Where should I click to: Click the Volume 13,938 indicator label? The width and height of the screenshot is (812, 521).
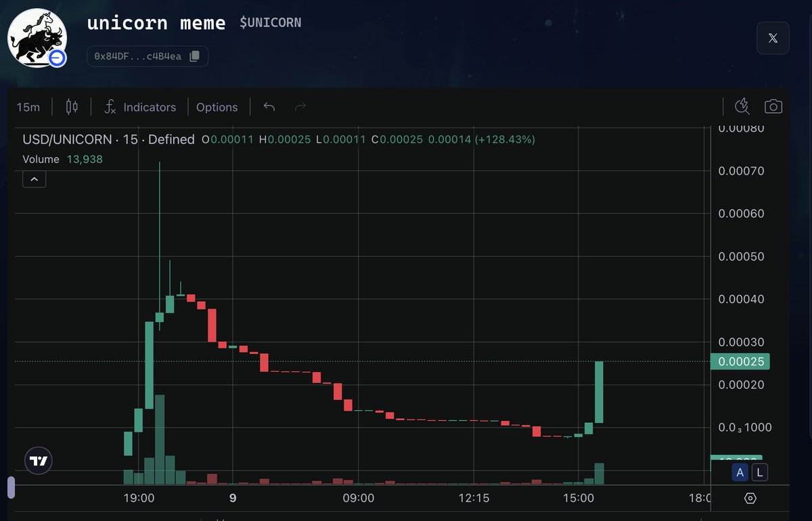pos(62,159)
